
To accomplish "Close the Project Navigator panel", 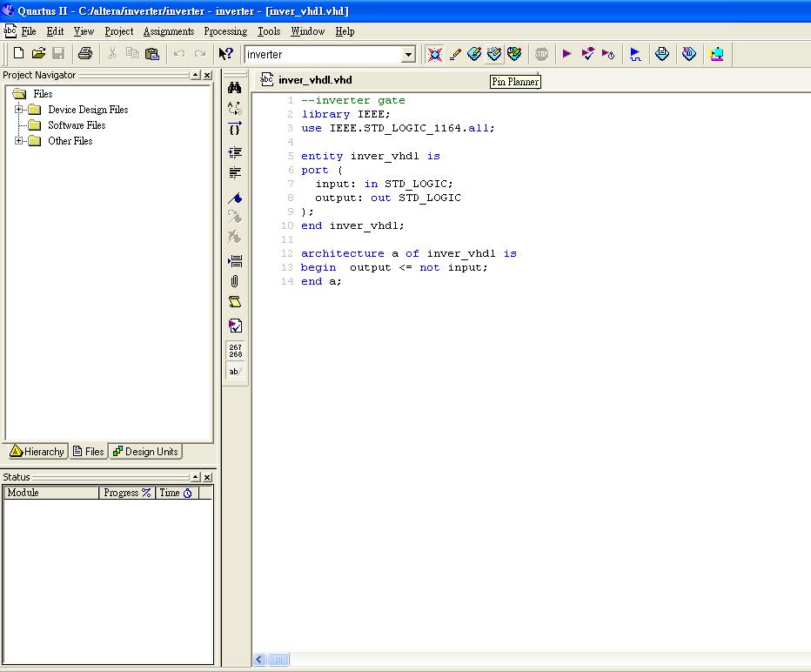I will click(207, 76).
